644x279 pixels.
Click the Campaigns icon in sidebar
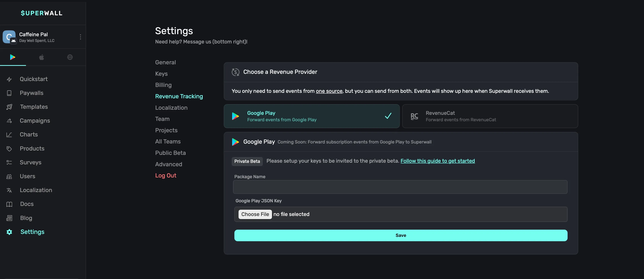[9, 121]
